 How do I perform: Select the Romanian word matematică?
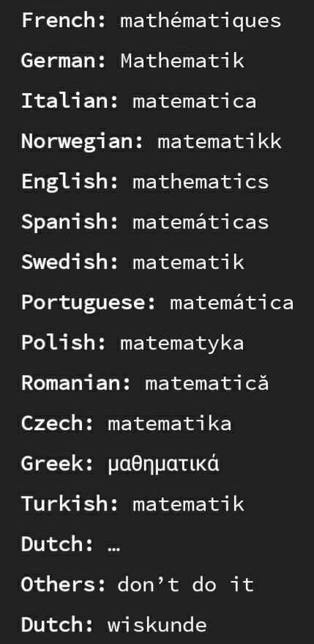207,382
